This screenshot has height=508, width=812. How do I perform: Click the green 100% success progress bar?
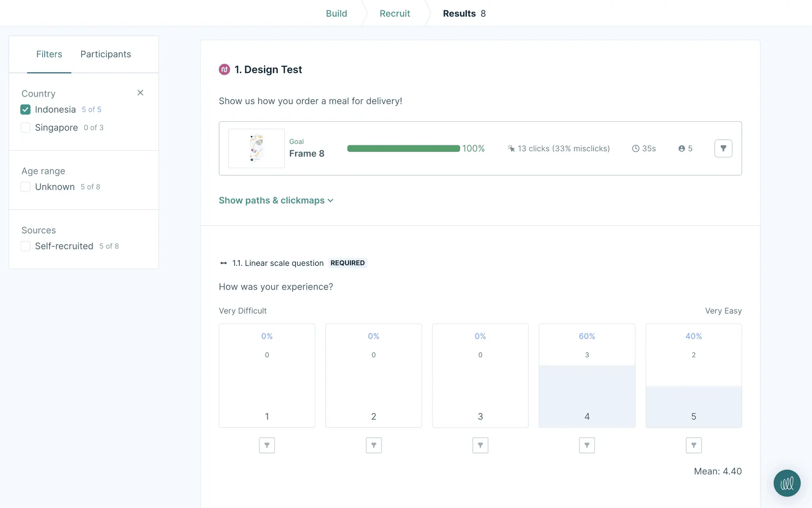[403, 149]
